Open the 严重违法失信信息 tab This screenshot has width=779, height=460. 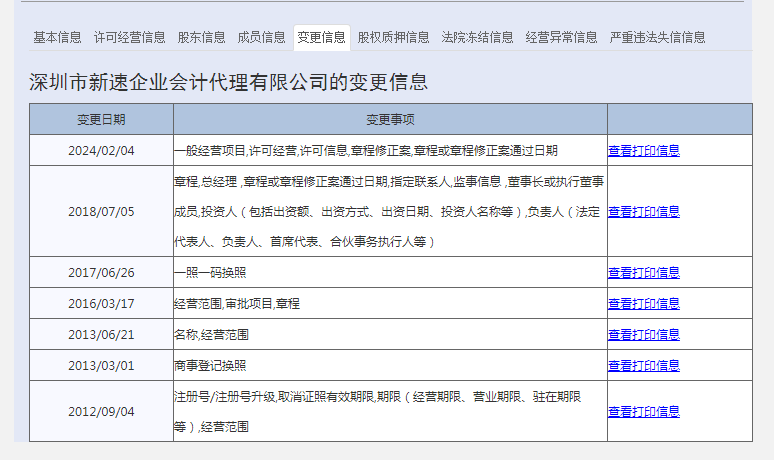click(658, 37)
